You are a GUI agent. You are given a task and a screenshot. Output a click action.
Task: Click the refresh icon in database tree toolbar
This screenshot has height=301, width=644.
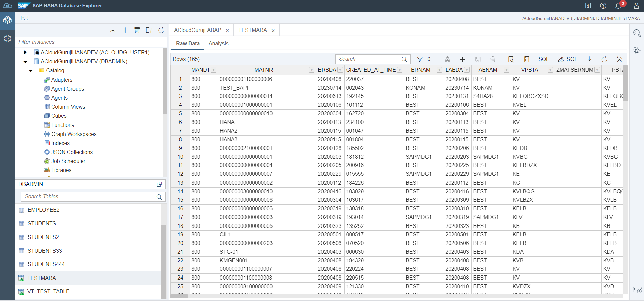pos(161,30)
